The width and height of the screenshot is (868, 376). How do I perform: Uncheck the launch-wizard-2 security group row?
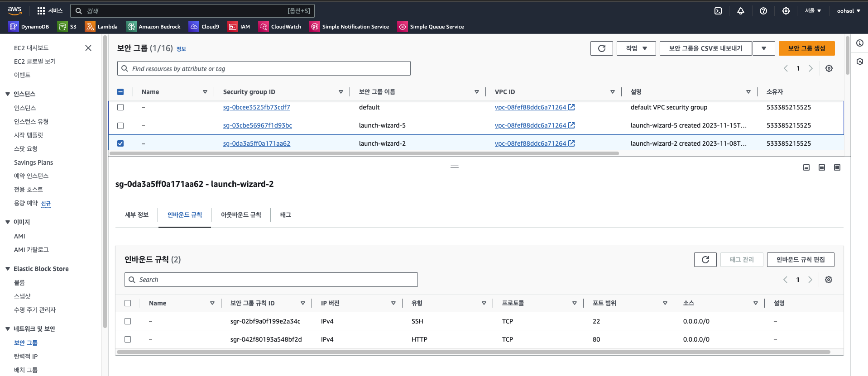120,143
